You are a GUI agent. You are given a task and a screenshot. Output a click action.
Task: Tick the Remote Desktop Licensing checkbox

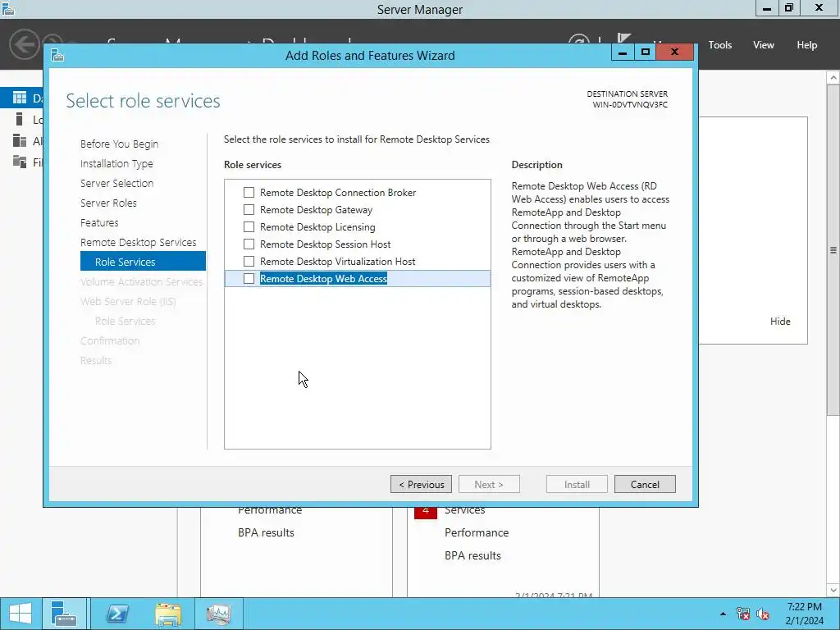pos(249,226)
